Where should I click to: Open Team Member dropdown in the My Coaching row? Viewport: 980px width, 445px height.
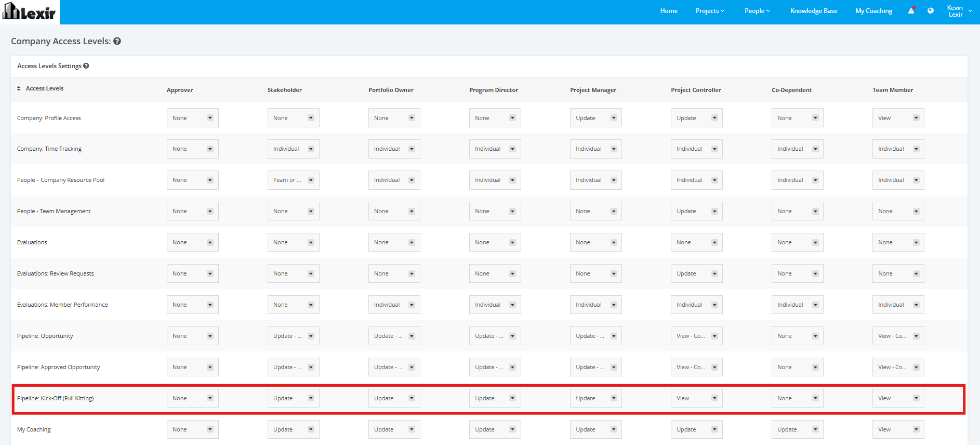pos(898,429)
